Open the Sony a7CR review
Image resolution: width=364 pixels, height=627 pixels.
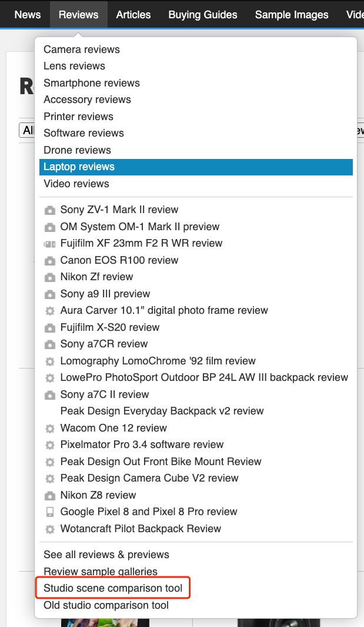click(x=104, y=344)
